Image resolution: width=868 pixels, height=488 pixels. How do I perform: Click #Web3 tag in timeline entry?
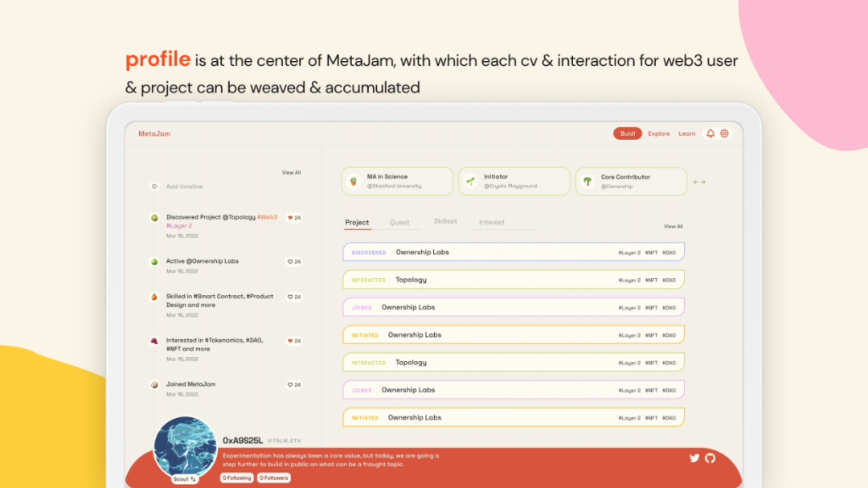coord(268,217)
